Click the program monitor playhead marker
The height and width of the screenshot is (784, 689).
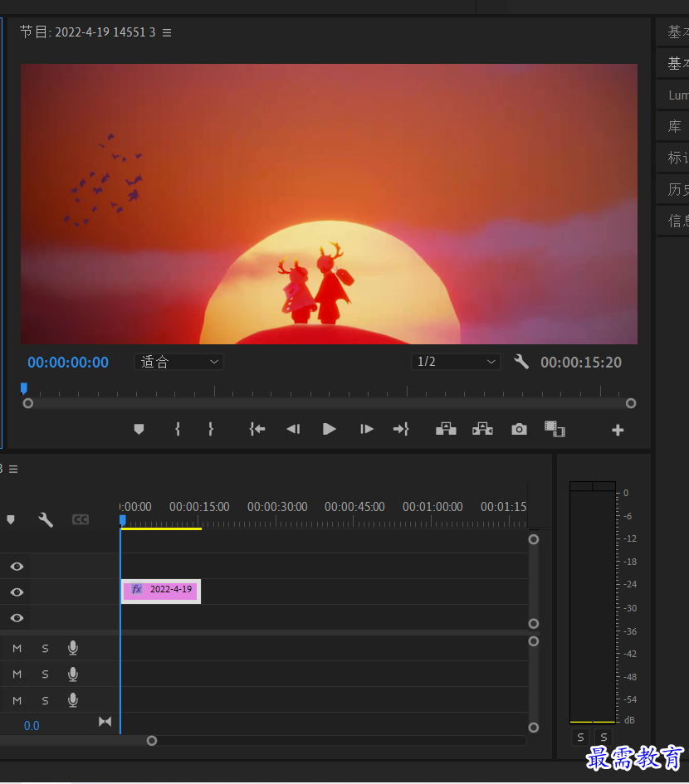[23, 388]
